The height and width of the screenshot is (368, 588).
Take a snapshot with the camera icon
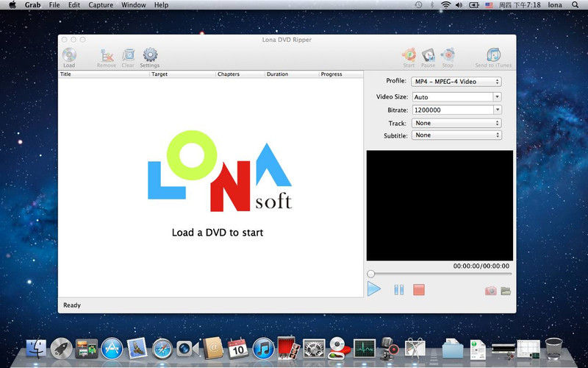491,291
